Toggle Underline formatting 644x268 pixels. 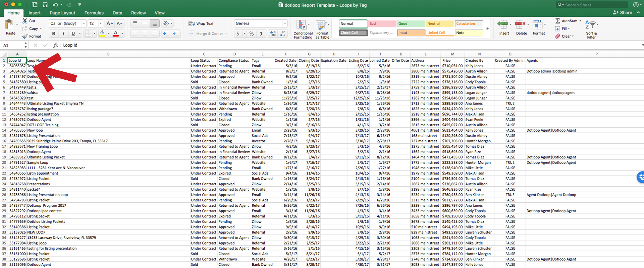(73, 33)
